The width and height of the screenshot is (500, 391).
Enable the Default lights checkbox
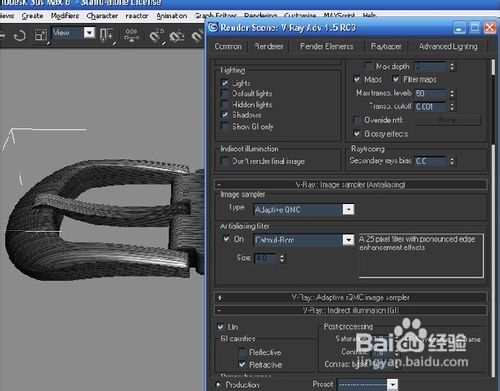225,94
